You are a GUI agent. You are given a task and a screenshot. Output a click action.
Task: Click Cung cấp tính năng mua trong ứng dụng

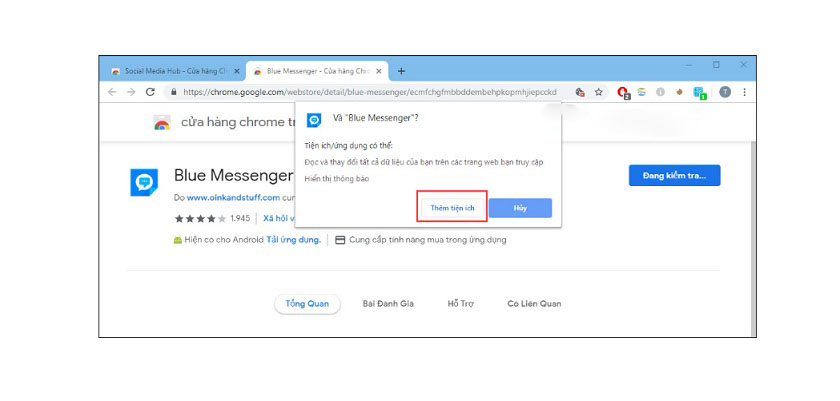428,240
